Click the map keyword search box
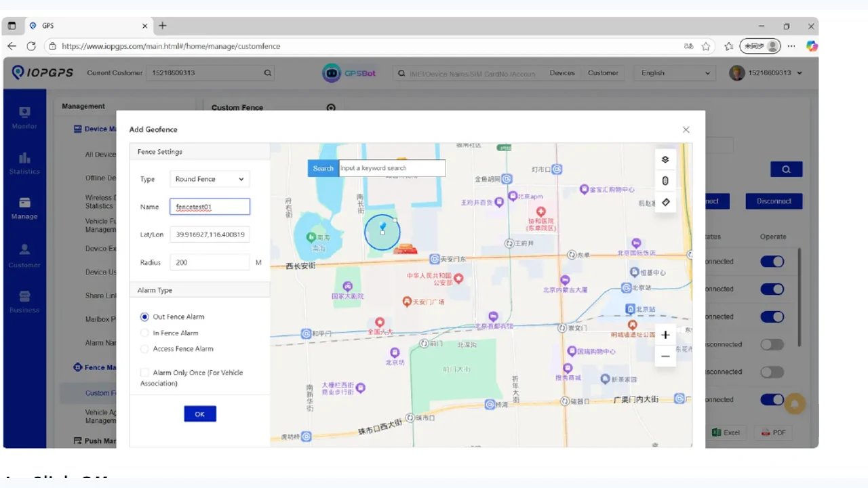Screen dimensions: 868x488 coord(392,168)
